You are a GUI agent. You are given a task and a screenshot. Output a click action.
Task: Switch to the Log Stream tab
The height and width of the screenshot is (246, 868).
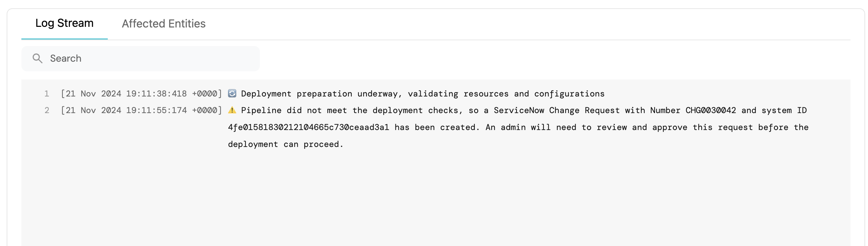(x=64, y=23)
